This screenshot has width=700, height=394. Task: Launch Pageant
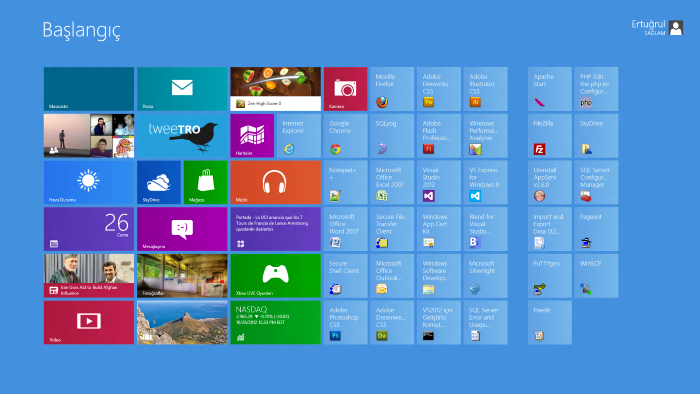pyautogui.click(x=596, y=229)
